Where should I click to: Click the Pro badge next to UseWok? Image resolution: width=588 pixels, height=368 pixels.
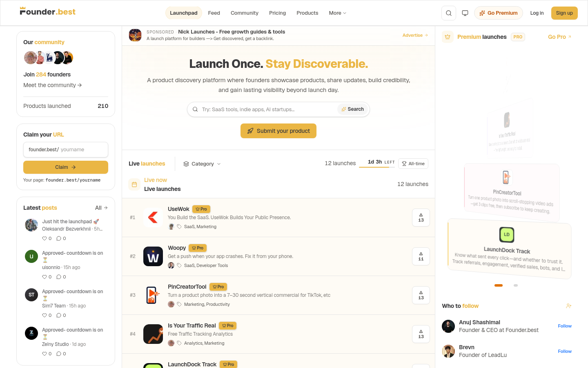pyautogui.click(x=201, y=209)
